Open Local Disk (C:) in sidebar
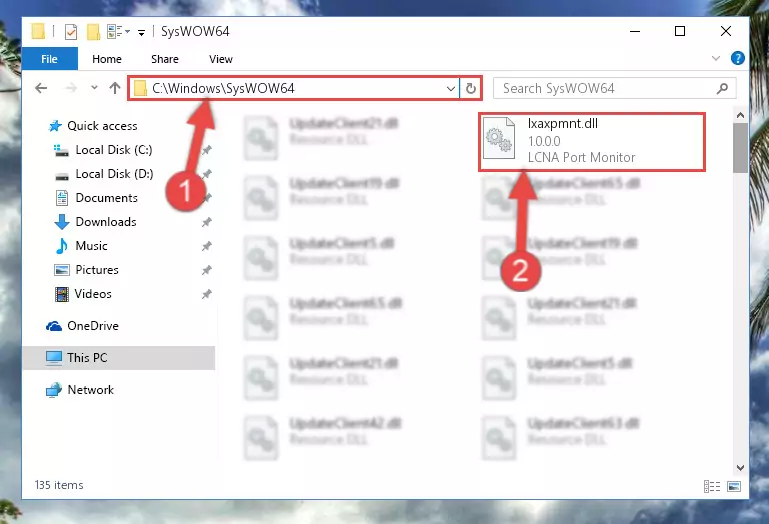The width and height of the screenshot is (769, 524). [x=103, y=150]
